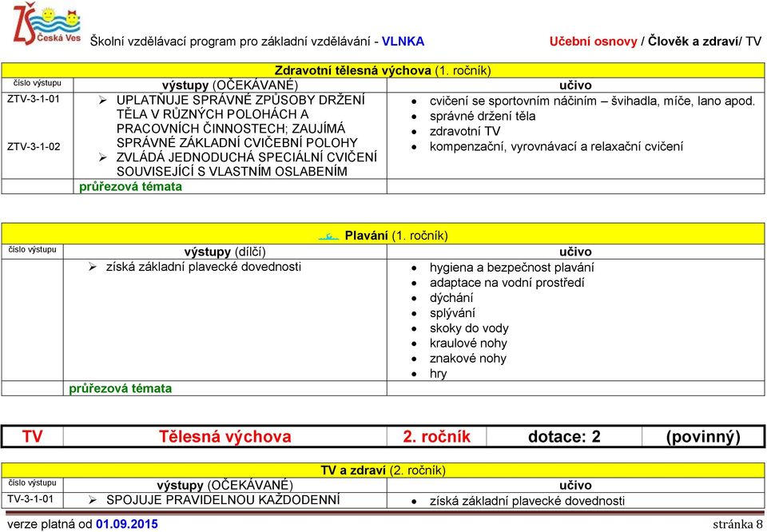767x532 pixels.
Task: Click the 'znakové nohy' bullet
Action: pyautogui.click(x=467, y=359)
